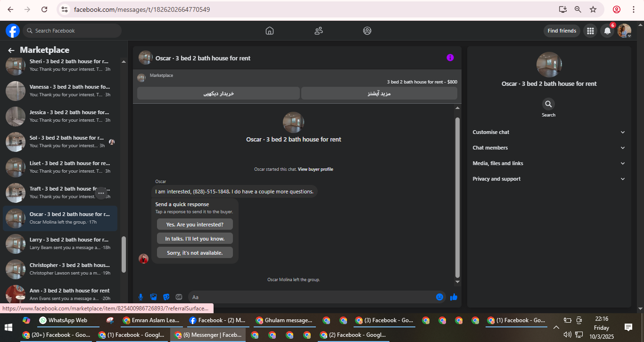Click the install app icon in address bar

pyautogui.click(x=562, y=9)
